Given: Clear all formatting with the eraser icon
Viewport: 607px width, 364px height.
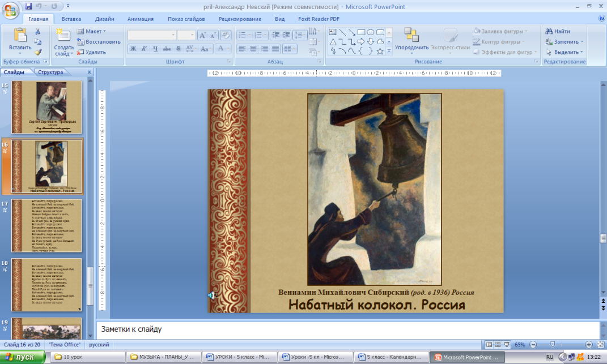Looking at the screenshot, I should click(226, 35).
